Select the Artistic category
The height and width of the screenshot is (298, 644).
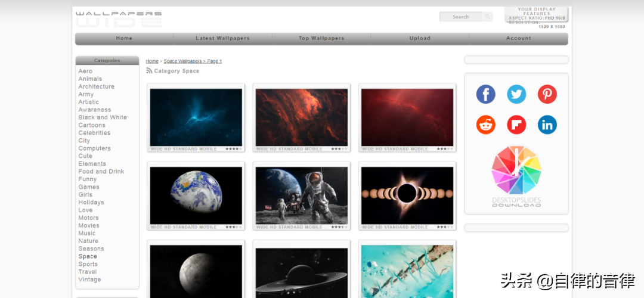click(x=89, y=102)
